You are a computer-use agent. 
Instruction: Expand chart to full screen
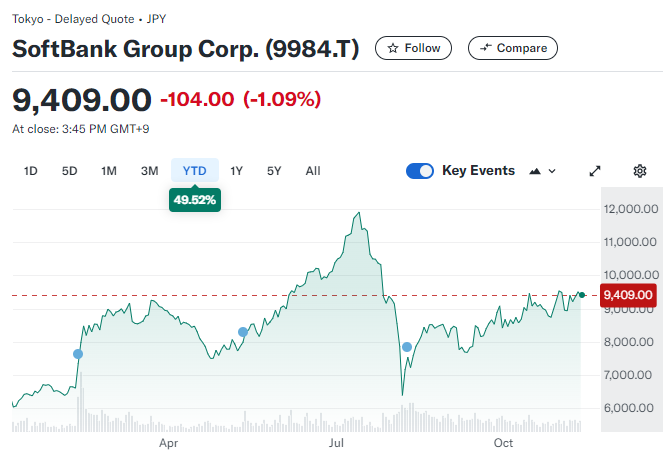click(595, 171)
